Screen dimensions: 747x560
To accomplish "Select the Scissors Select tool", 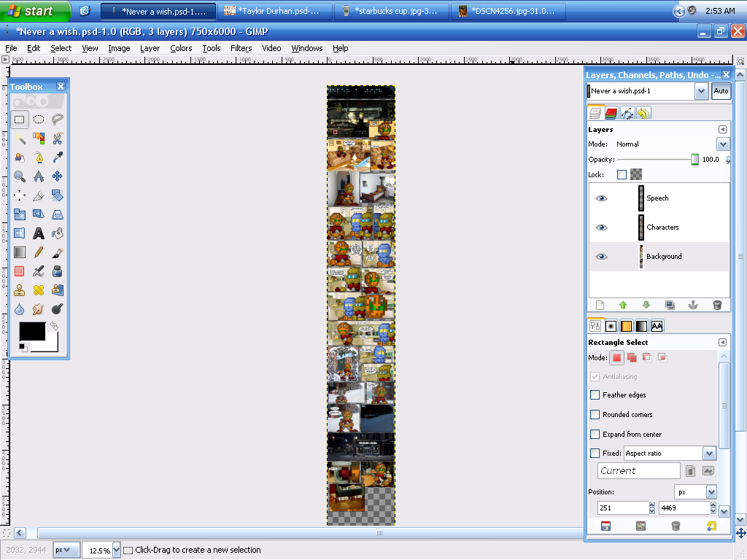I will [57, 139].
